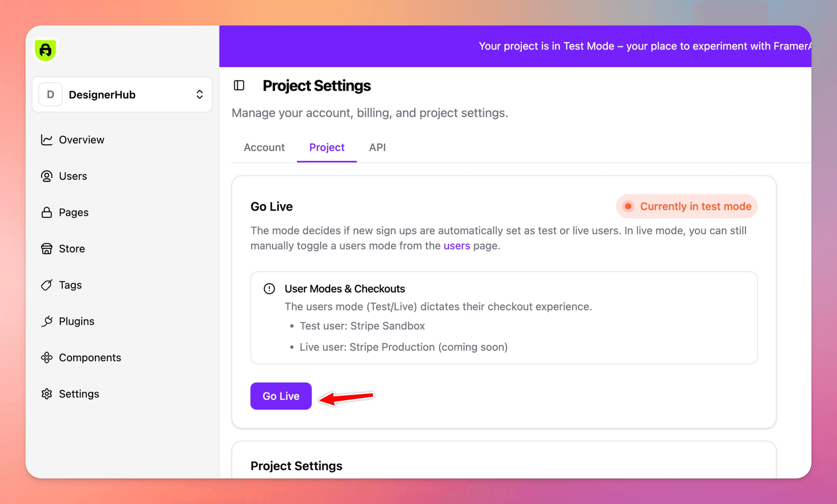Open Tags via the tag icon

click(47, 285)
